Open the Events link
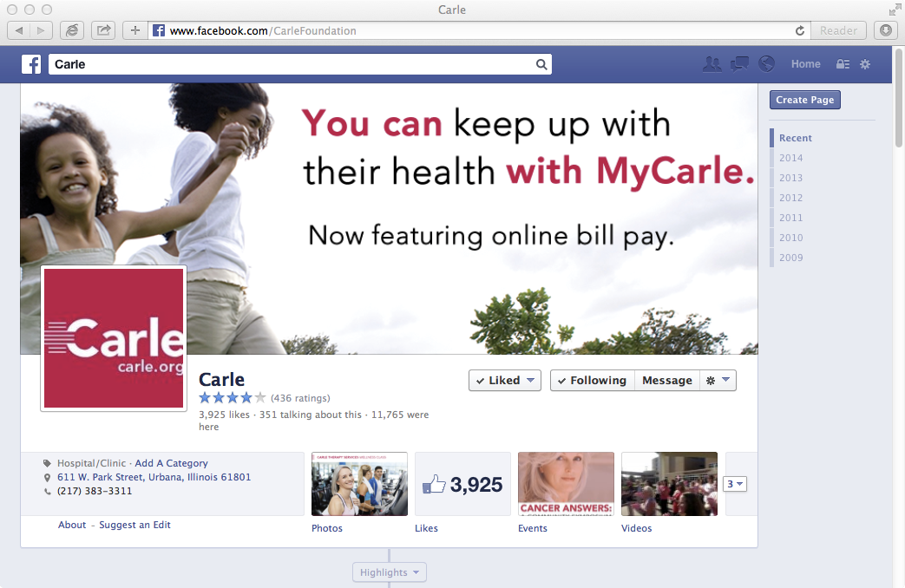Screen dimensions: 905x588 [532, 528]
